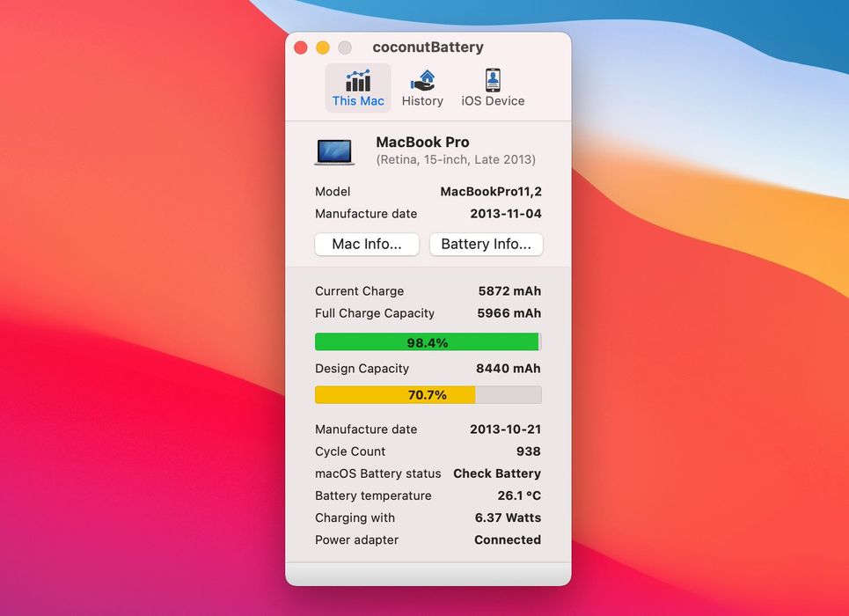Viewport: 849px width, 616px height.
Task: Click the Model label
Action: (x=333, y=191)
